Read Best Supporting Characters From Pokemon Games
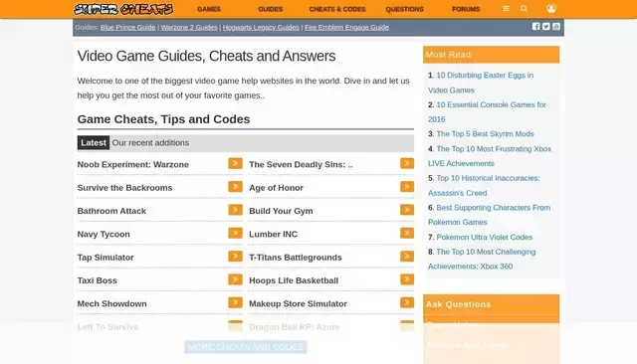This screenshot has width=637, height=364. coord(489,215)
